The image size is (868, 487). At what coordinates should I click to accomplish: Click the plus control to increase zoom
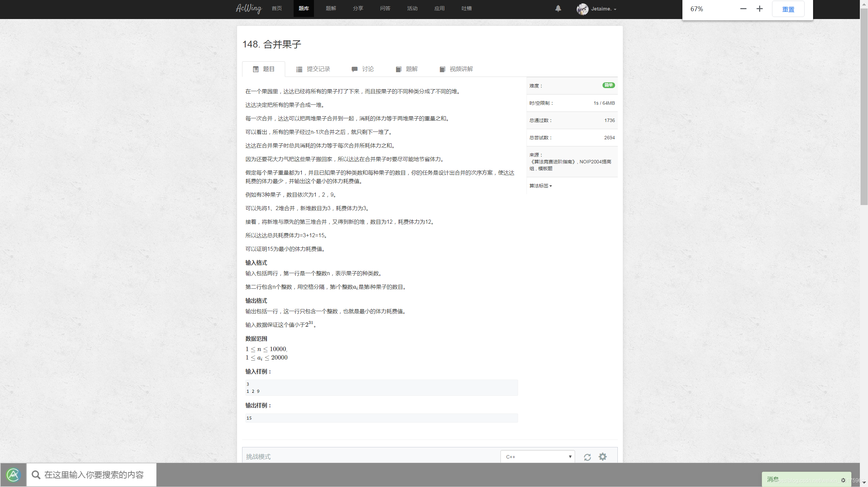(x=759, y=9)
